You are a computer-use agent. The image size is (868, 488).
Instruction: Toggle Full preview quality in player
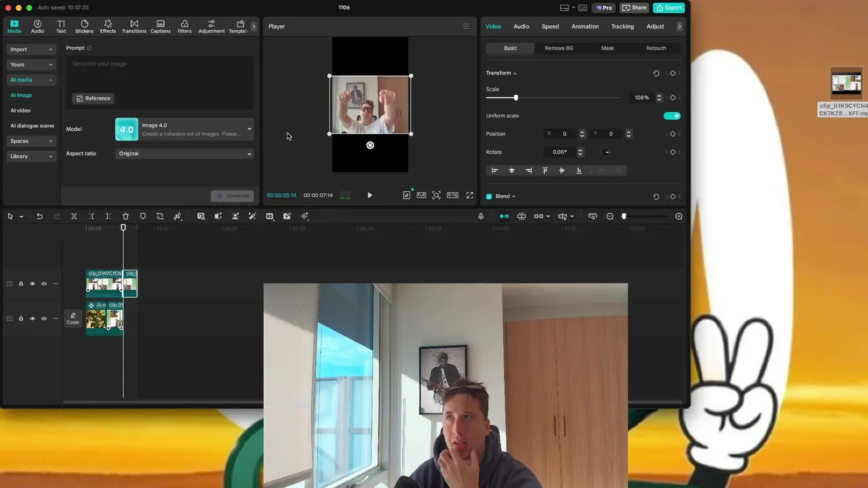[421, 195]
